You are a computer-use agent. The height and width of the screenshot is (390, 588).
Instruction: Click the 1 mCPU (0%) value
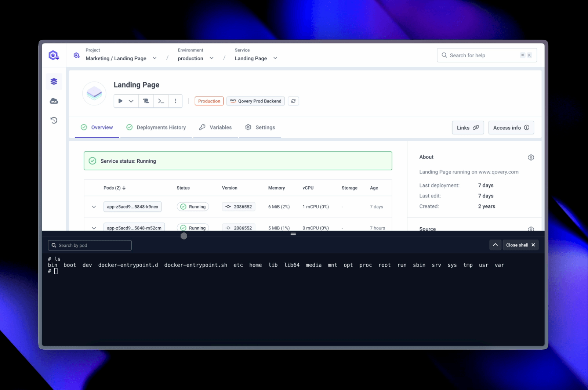316,207
